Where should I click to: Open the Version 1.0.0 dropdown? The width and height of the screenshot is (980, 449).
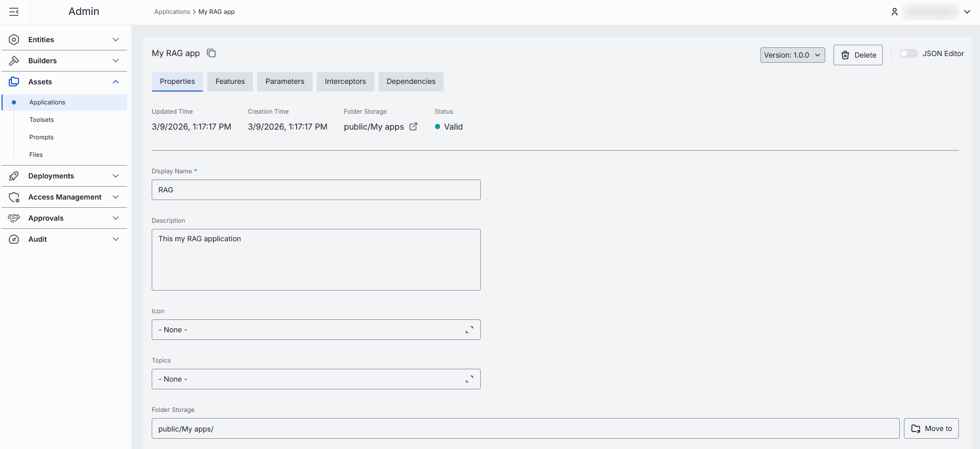[792, 55]
